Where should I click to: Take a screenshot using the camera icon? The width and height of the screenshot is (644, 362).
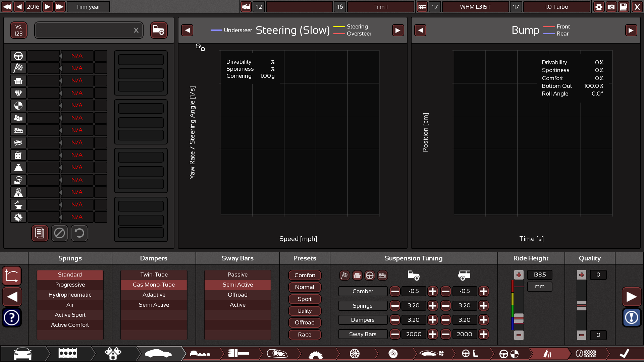[x=611, y=7]
